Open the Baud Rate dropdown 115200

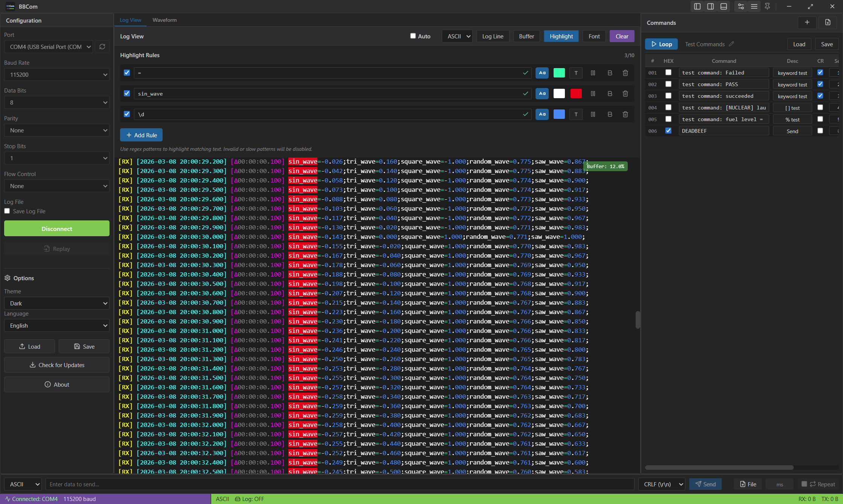(57, 74)
